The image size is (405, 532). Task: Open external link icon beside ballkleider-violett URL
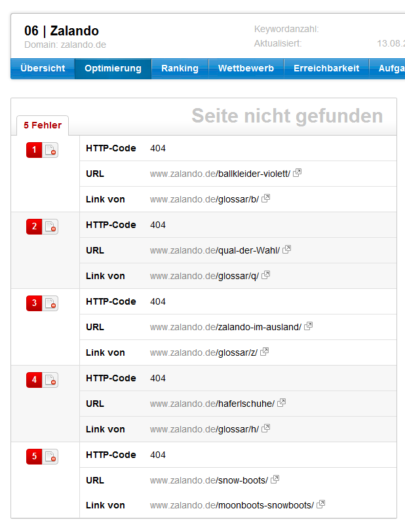click(298, 174)
